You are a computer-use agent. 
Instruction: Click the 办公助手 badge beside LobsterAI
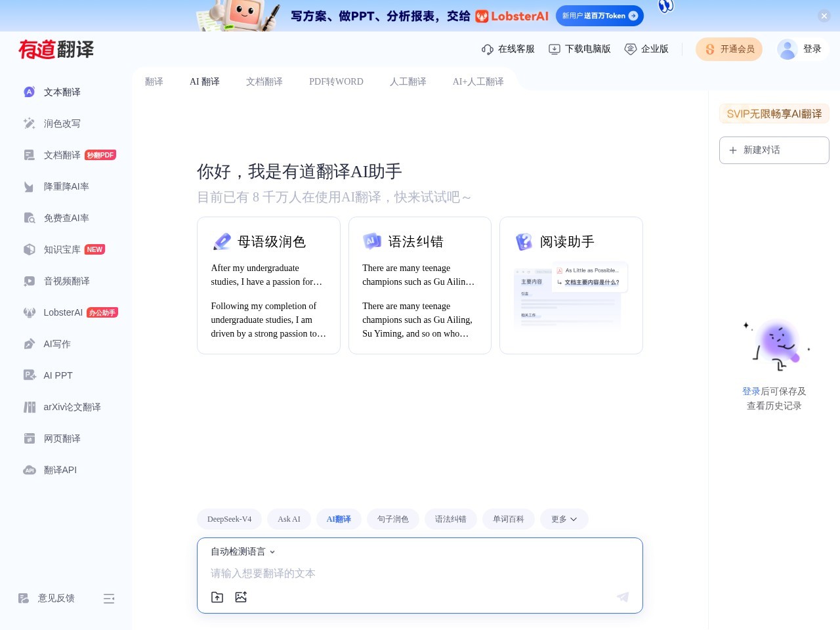tap(102, 312)
